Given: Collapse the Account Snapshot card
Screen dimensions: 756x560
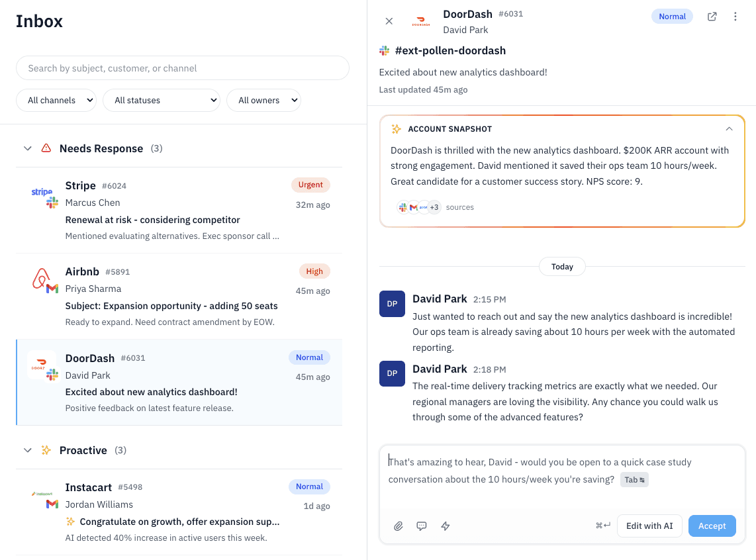Looking at the screenshot, I should click(x=729, y=128).
